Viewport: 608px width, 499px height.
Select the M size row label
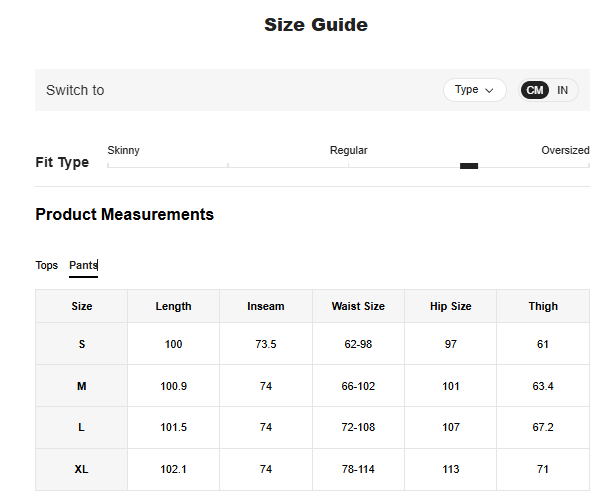coord(82,386)
